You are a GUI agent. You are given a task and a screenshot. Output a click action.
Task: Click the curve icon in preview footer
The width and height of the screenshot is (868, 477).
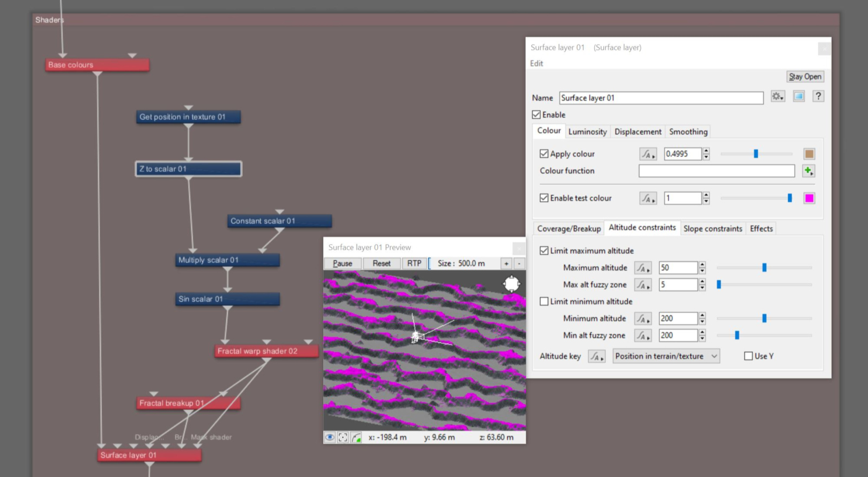pos(356,437)
